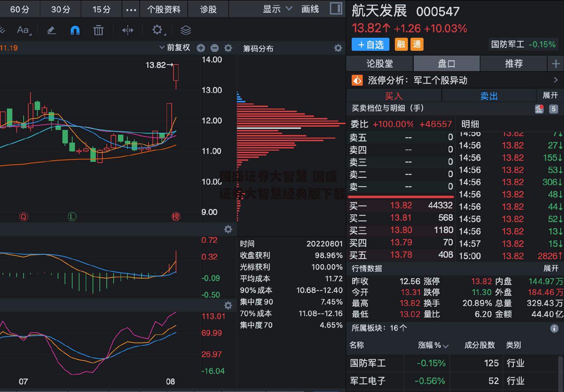
Task: Open the 个股资料 tab
Action: pyautogui.click(x=164, y=9)
